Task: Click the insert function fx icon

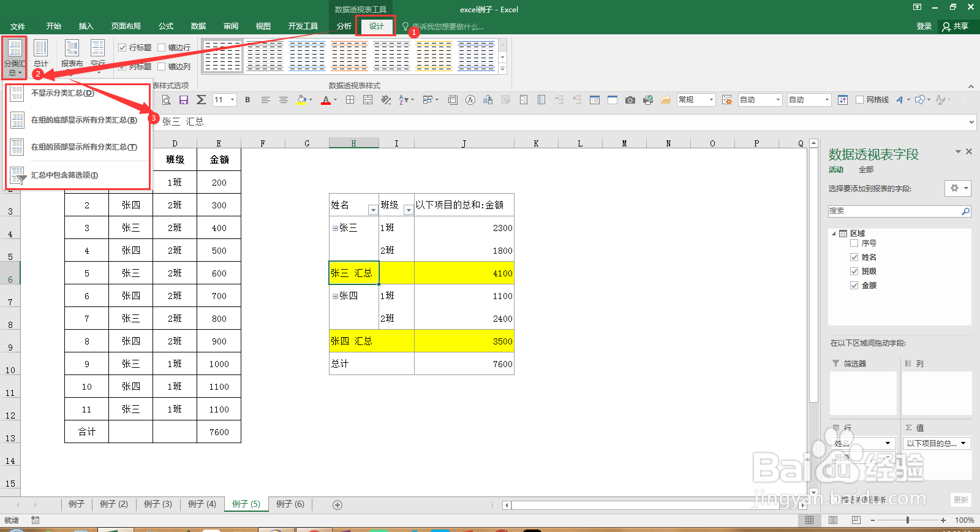Action: coord(470,100)
